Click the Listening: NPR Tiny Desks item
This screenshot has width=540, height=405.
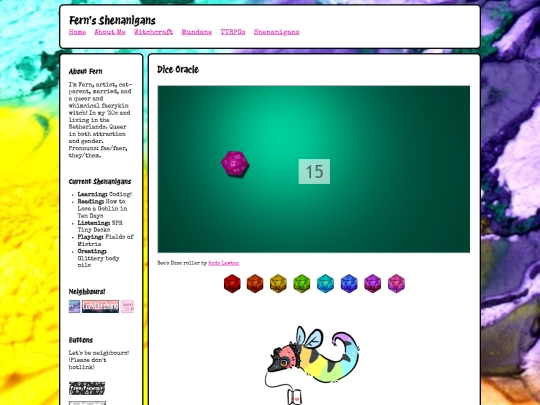pos(100,226)
